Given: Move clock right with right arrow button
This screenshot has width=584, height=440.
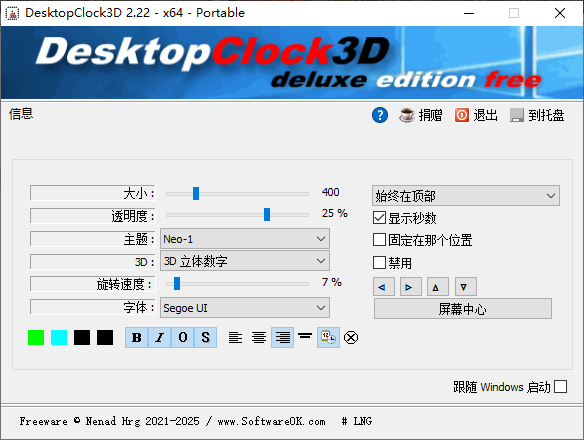Looking at the screenshot, I should (x=411, y=287).
